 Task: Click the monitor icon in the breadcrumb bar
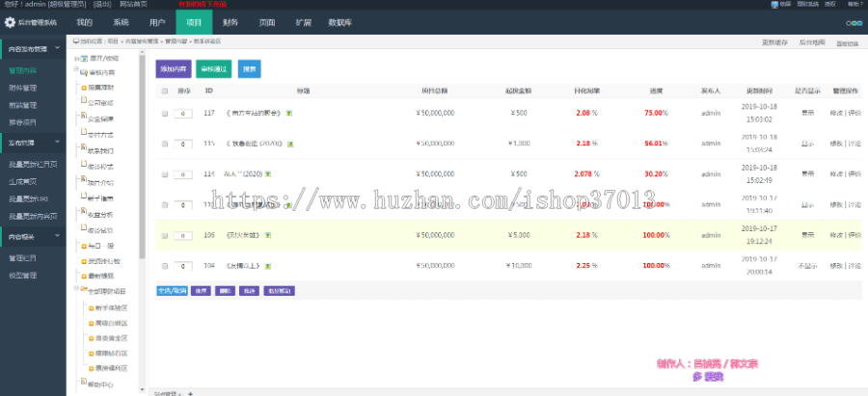(76, 40)
